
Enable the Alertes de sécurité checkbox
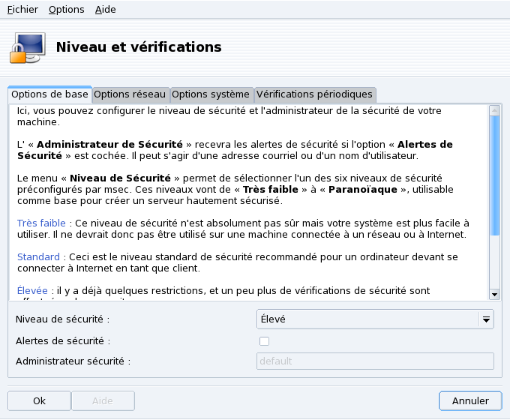[264, 341]
